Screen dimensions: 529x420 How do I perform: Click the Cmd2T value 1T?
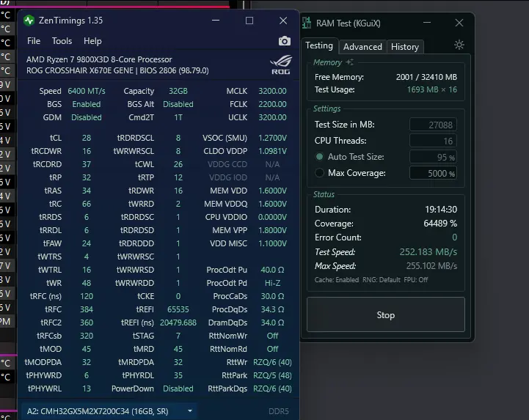178,117
